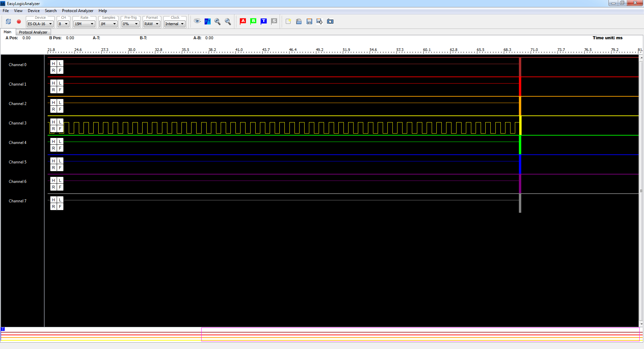Switch to the Protocol Analyzer tab
The height and width of the screenshot is (349, 644).
[x=33, y=32]
